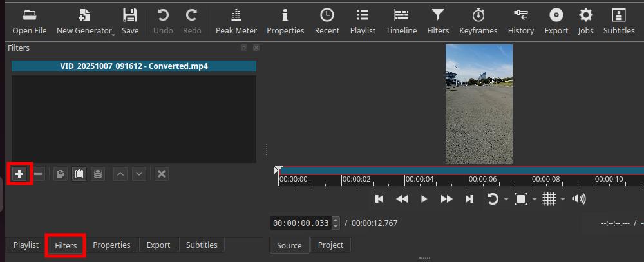Screen dimensions: 644x262
Task: Open Peak Meter from the toolbar
Action: coord(236,22)
